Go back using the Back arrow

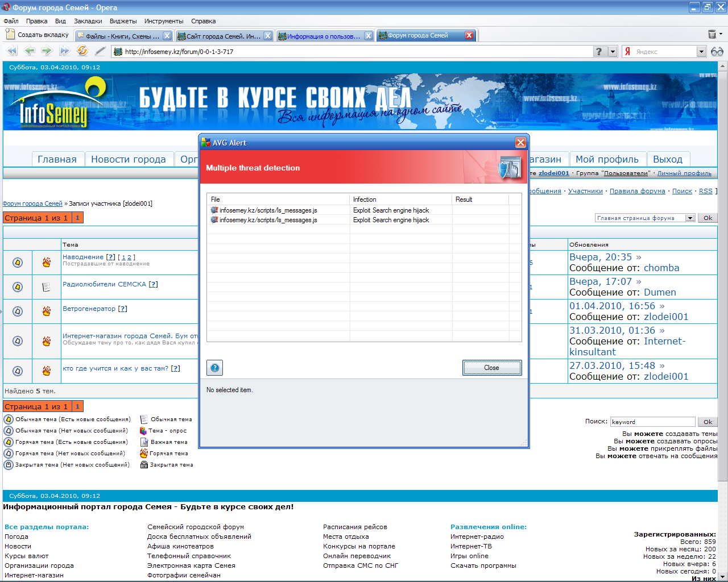[30, 51]
